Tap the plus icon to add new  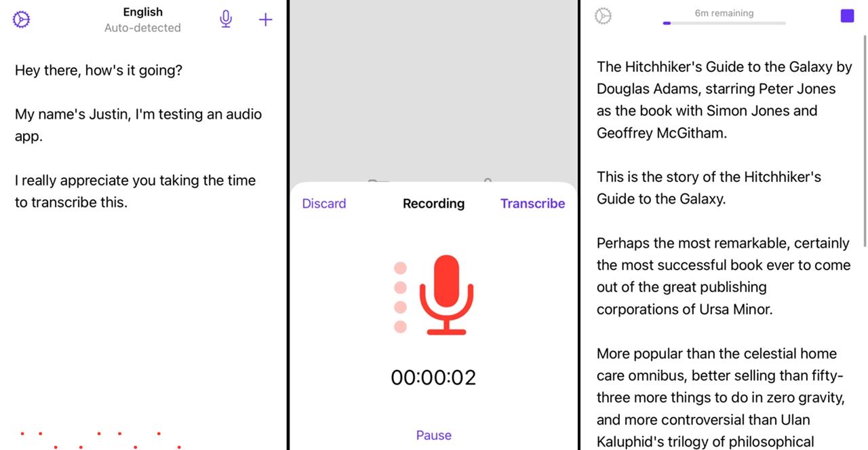pos(266,20)
